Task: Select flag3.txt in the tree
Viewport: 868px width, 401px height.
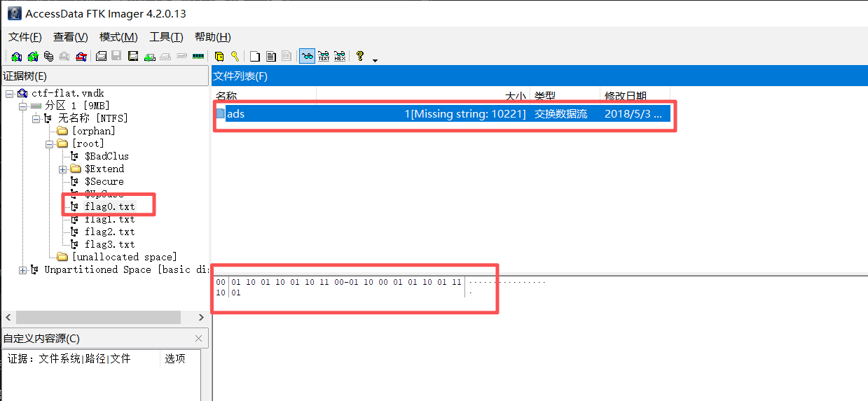Action: 110,244
